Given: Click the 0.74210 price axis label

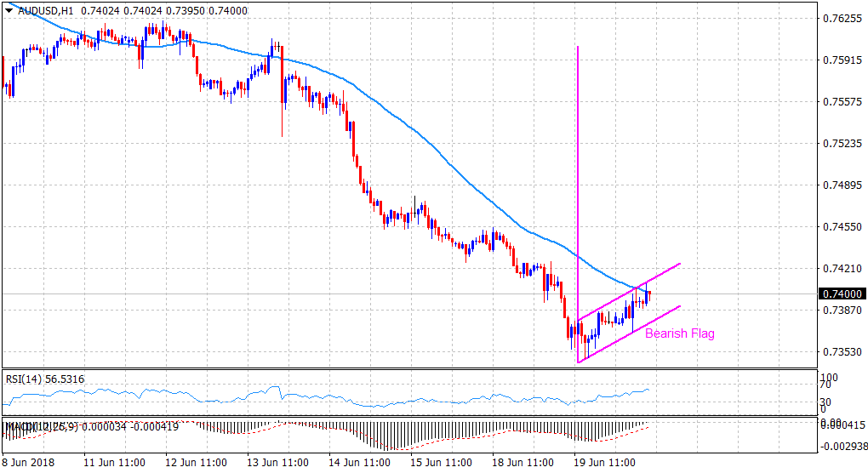Looking at the screenshot, I should [840, 268].
